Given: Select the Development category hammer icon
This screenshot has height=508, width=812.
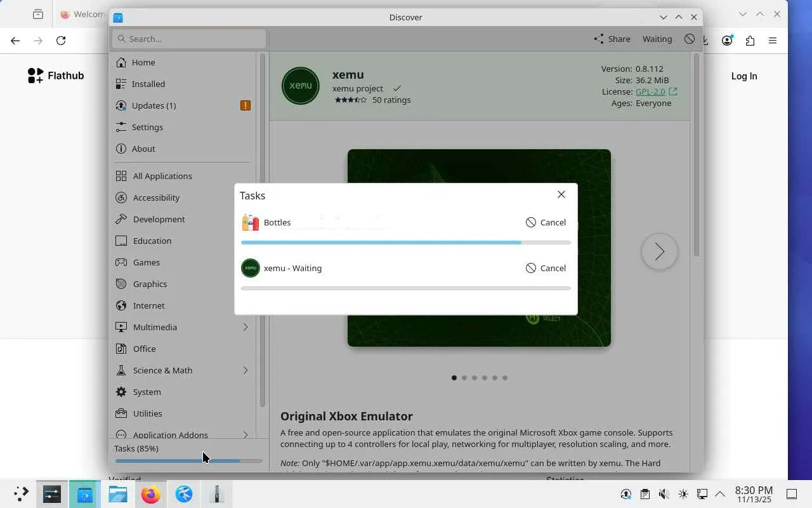Looking at the screenshot, I should pyautogui.click(x=121, y=219).
